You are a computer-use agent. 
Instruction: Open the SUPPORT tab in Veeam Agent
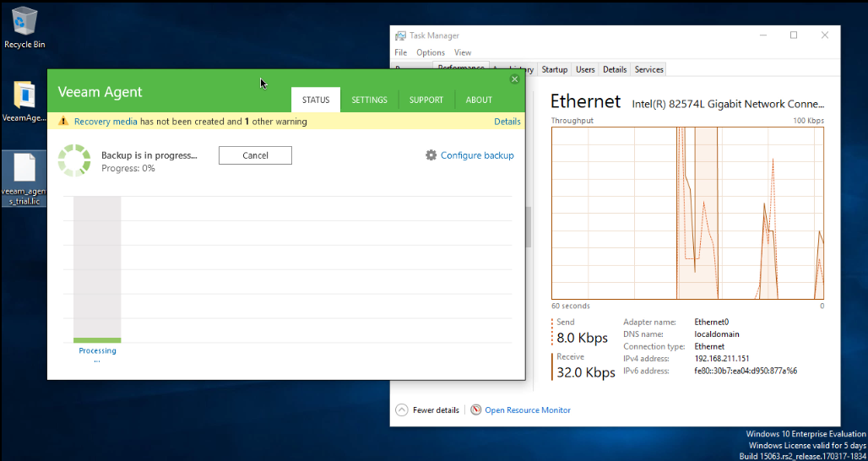point(426,100)
